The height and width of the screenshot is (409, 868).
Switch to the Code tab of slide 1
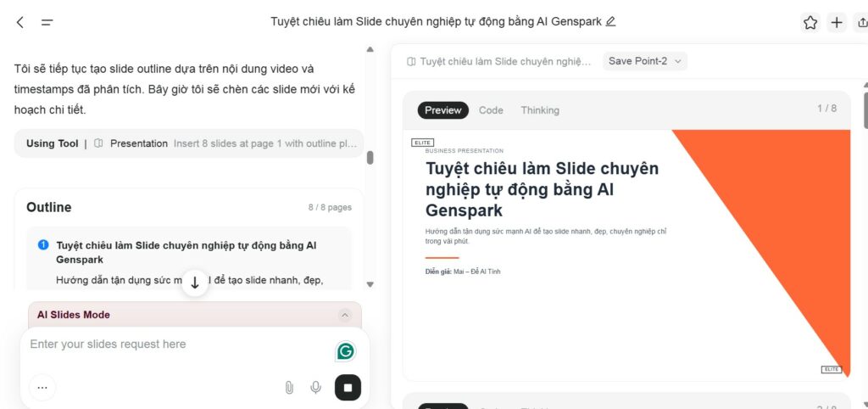[x=491, y=110]
